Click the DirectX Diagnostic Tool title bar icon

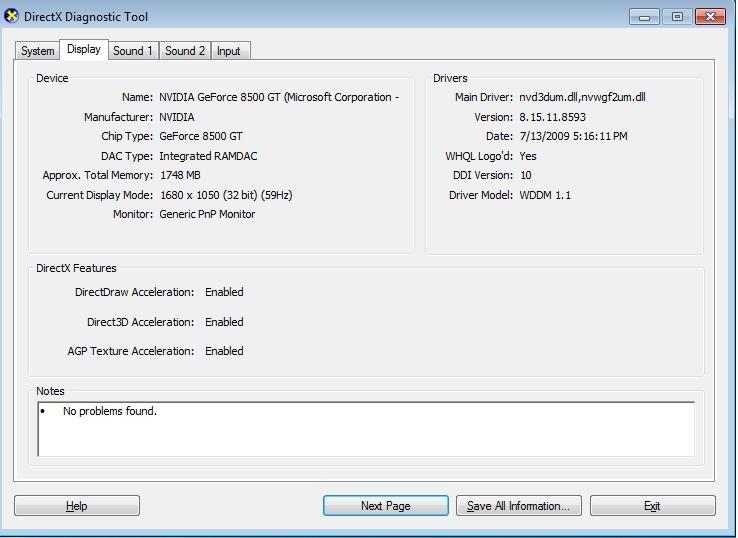11,16
